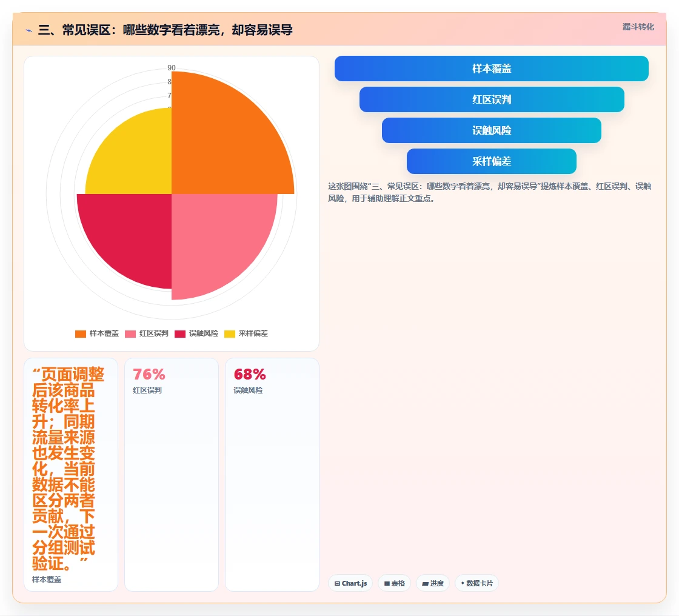Click the 误触风险 funnel bar
Viewport: 679px width, 616px height.
492,130
